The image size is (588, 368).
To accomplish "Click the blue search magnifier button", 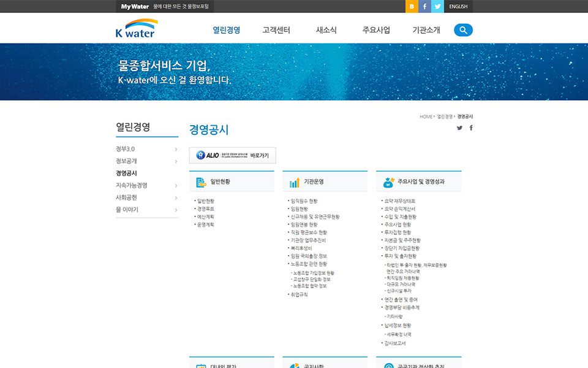I will click(463, 29).
